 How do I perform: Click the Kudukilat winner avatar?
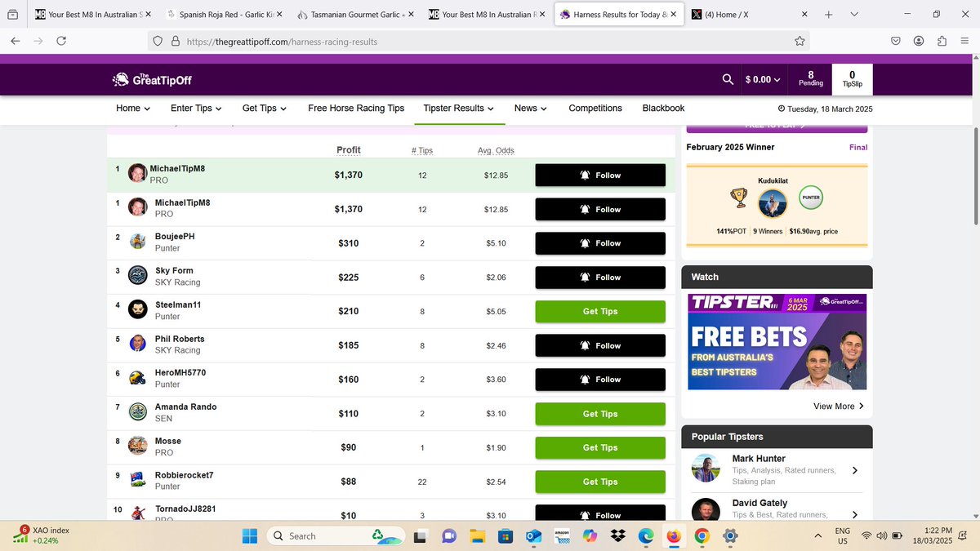click(x=773, y=204)
